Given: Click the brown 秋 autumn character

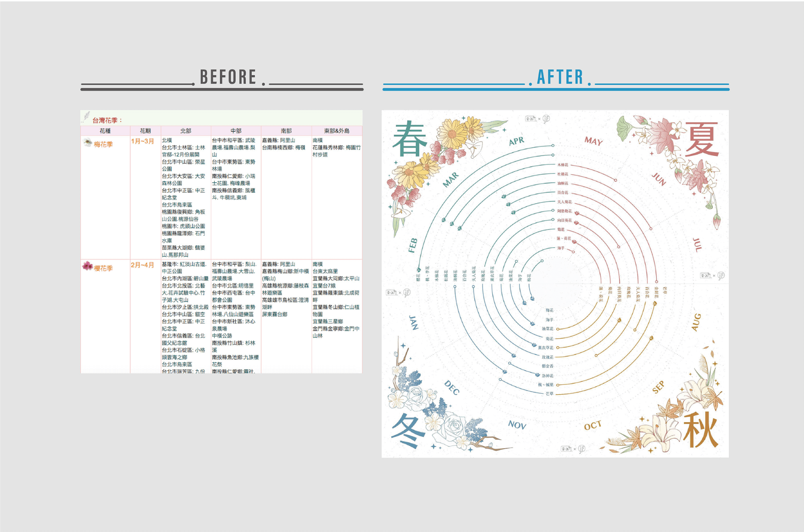Looking at the screenshot, I should click(x=700, y=430).
